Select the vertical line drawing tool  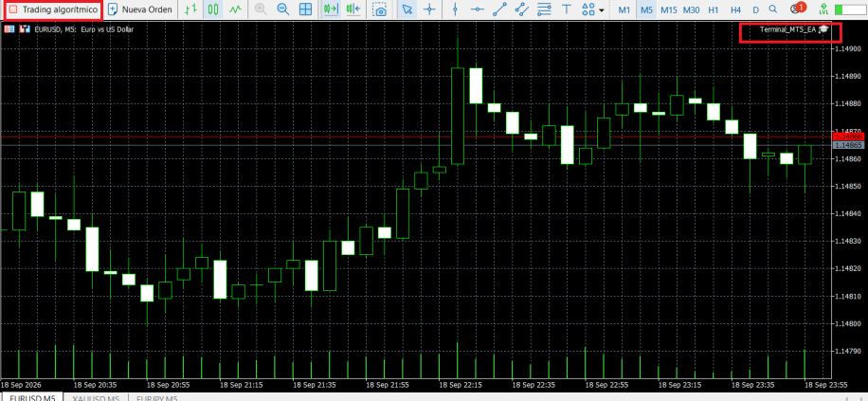coord(455,9)
